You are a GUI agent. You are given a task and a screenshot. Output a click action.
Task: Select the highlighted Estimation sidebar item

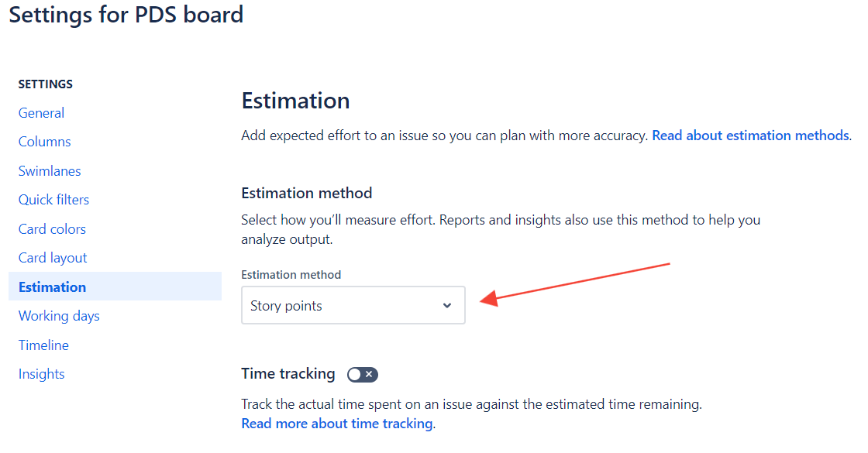53,287
